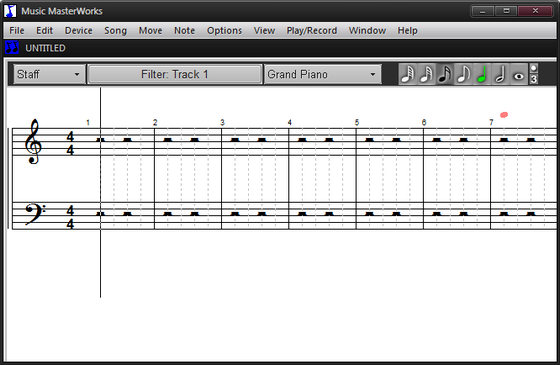
Task: Select the 64th note duration icon
Action: tap(408, 74)
